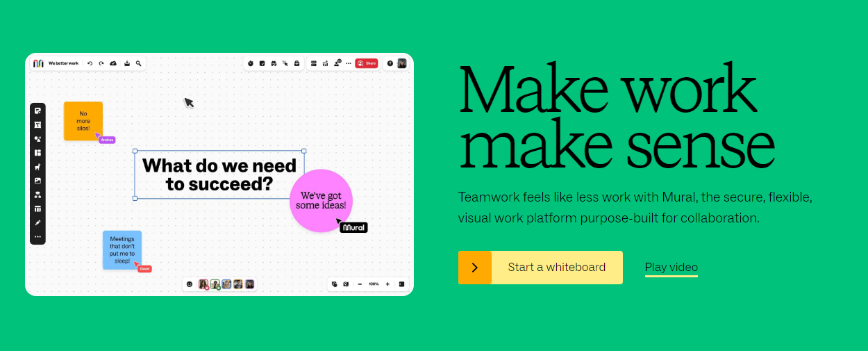Select the sticky note tool in left toolbar
Viewport: 868px width, 351px height.
[37, 111]
